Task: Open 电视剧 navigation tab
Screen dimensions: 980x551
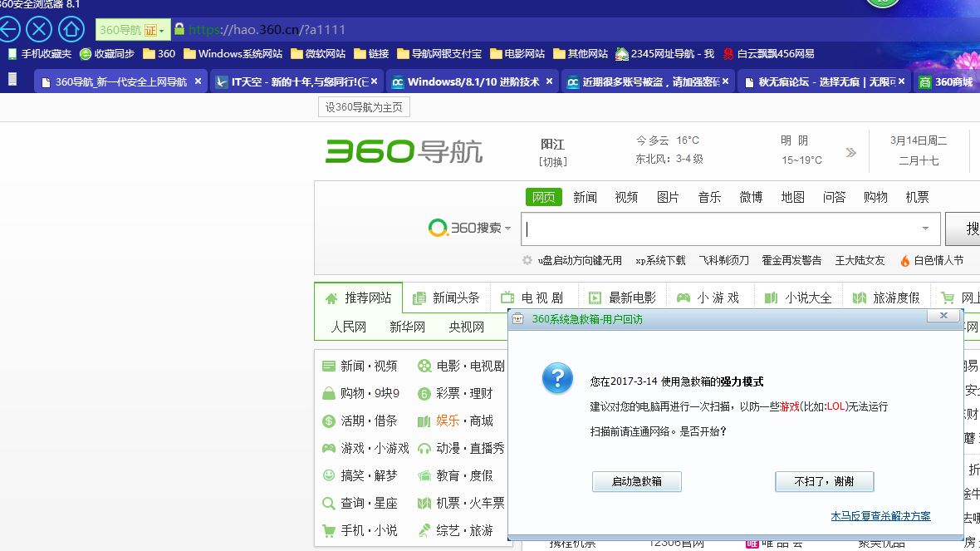Action: pyautogui.click(x=533, y=298)
